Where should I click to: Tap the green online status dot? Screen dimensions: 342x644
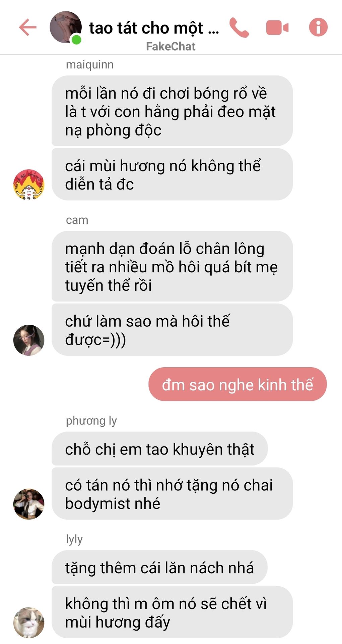coord(76,40)
